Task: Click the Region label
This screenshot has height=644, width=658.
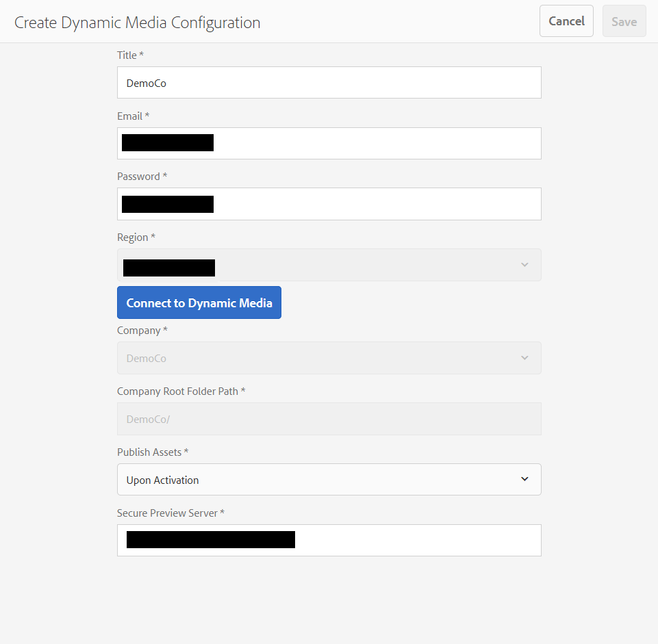Action: click(x=136, y=237)
